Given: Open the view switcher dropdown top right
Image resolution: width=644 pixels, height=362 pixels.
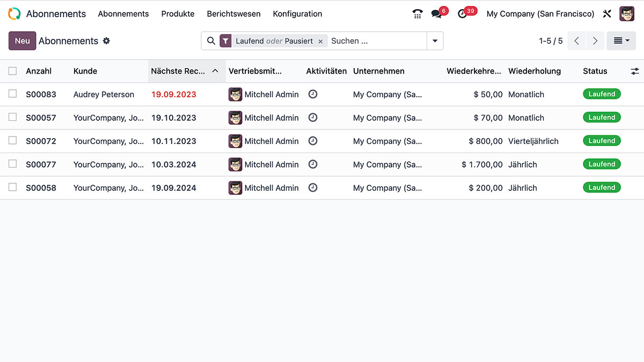Looking at the screenshot, I should click(621, 41).
